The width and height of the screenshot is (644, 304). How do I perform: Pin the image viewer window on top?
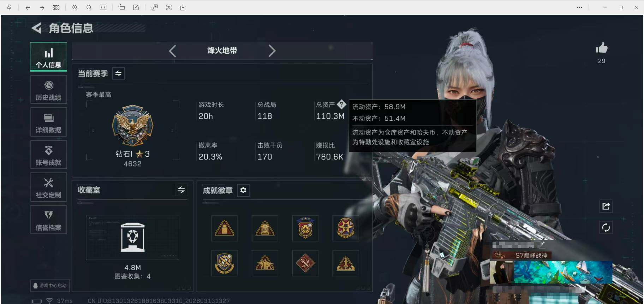[9, 7]
